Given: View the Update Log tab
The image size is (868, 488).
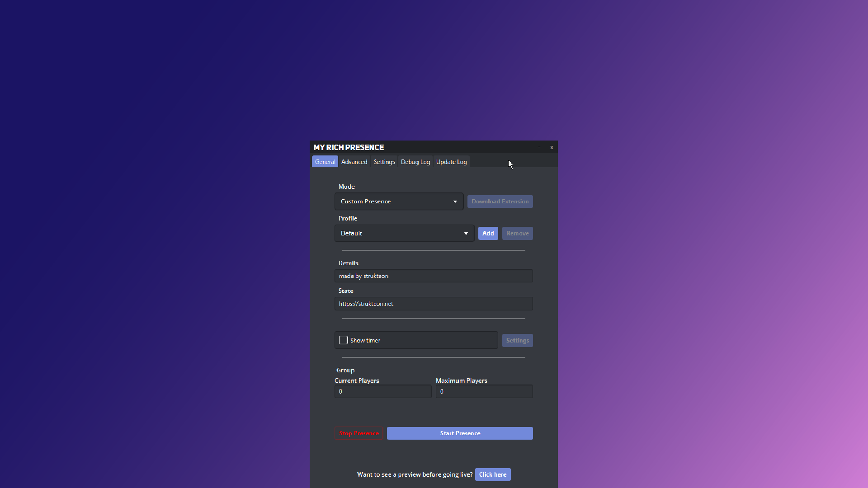Looking at the screenshot, I should click(451, 162).
